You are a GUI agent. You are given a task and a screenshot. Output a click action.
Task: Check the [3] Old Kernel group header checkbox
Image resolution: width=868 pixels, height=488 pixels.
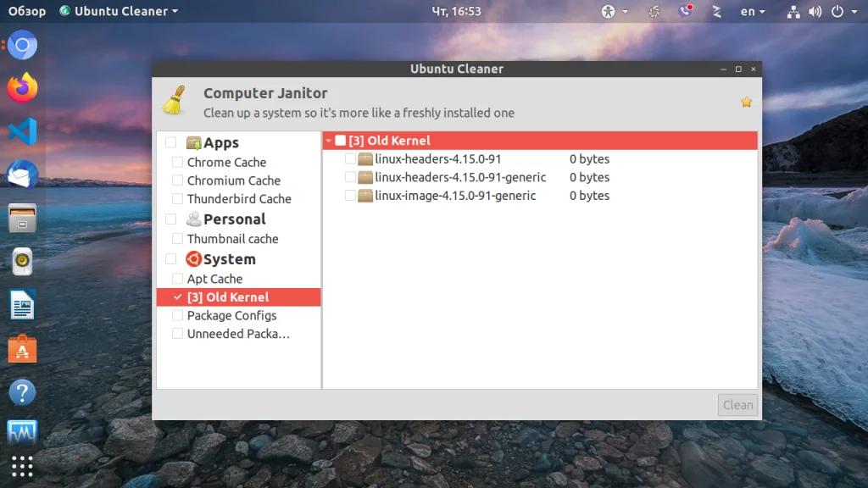coord(341,141)
